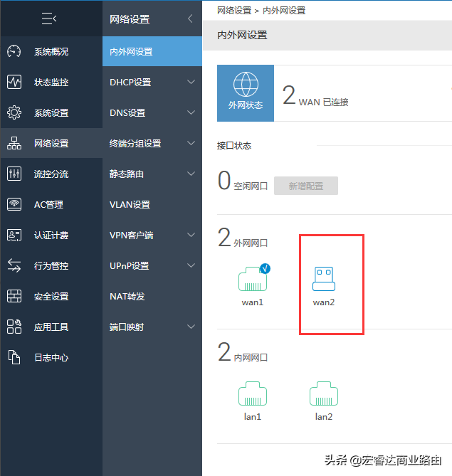Click the wan2 label text
452x476 pixels.
(323, 302)
